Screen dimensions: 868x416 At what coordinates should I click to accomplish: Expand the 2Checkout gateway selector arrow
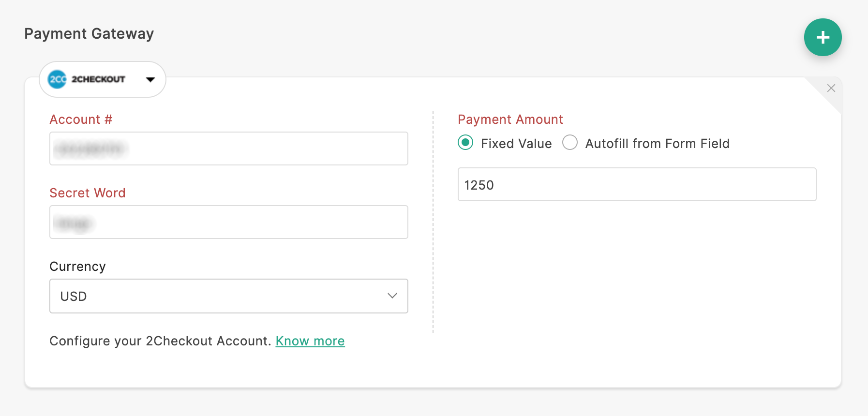click(x=150, y=79)
